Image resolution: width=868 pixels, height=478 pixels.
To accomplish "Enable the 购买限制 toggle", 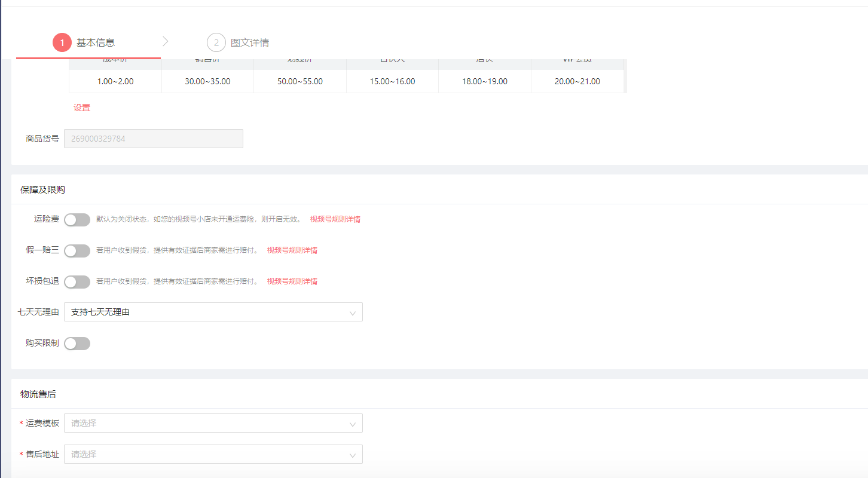I will point(77,344).
